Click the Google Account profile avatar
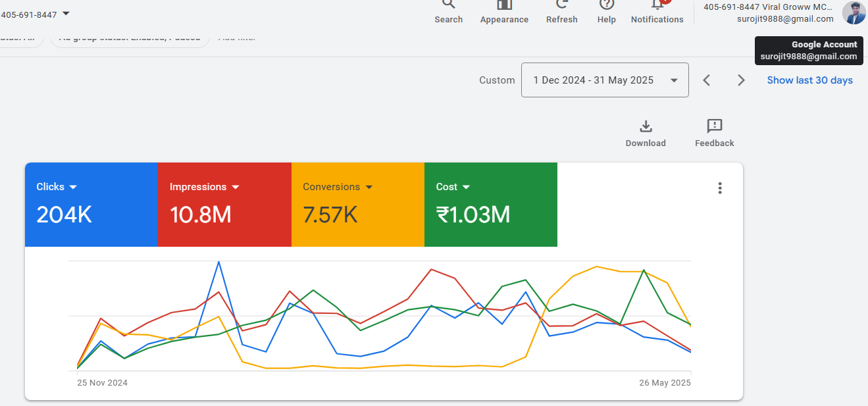The width and height of the screenshot is (868, 406). [854, 13]
